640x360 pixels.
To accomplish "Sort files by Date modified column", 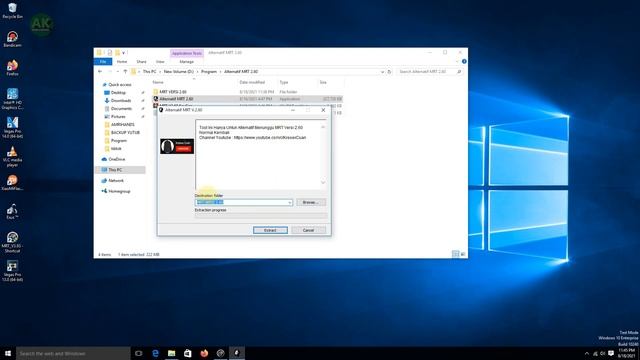I will click(x=252, y=82).
